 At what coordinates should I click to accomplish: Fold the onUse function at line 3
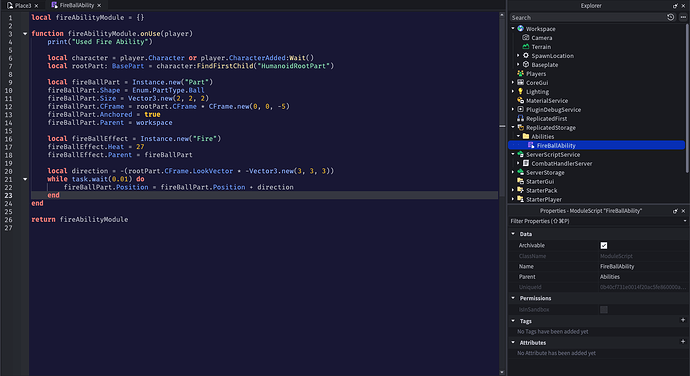pyautogui.click(x=25, y=33)
